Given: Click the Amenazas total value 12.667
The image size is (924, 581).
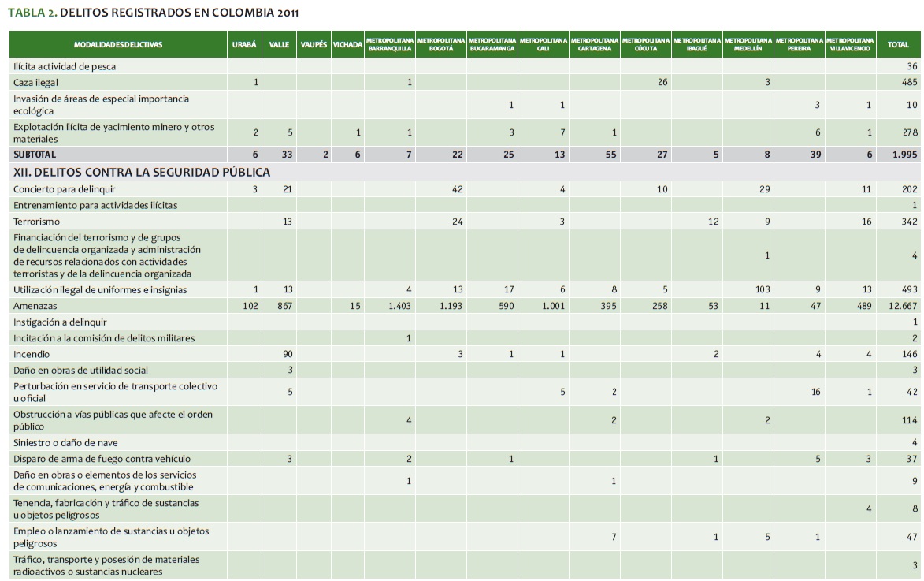Looking at the screenshot, I should coord(903,305).
